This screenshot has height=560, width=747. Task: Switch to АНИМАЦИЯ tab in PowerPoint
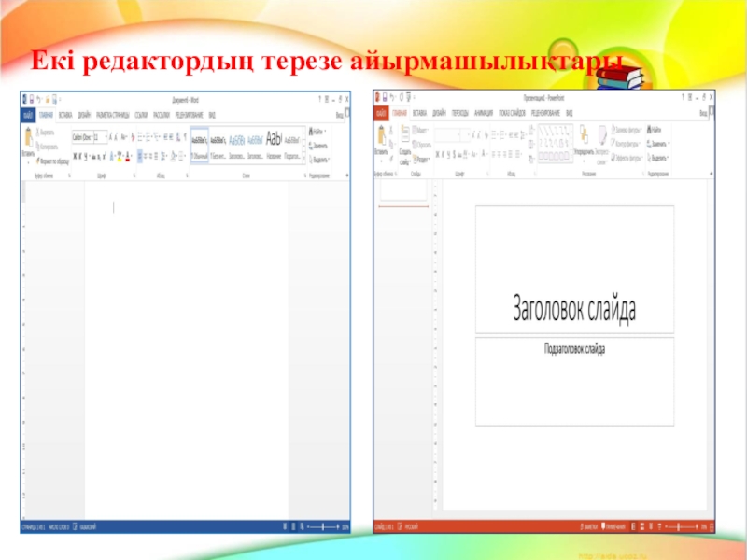484,113
